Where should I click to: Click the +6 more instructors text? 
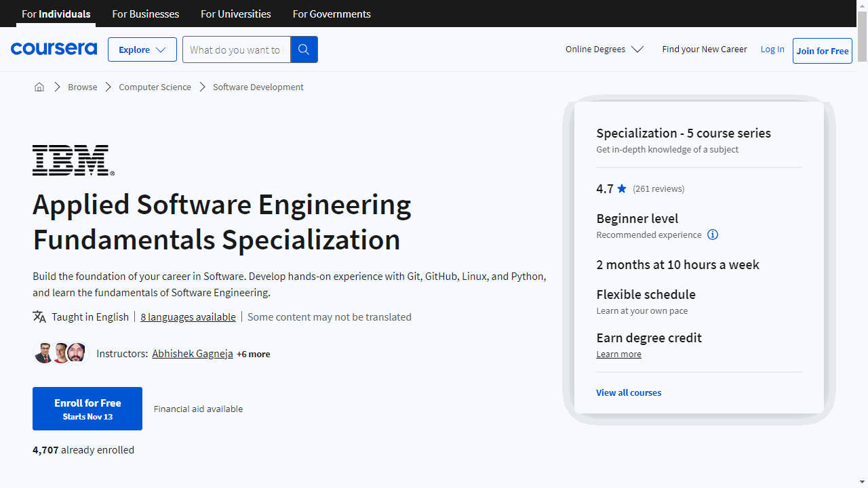point(254,354)
